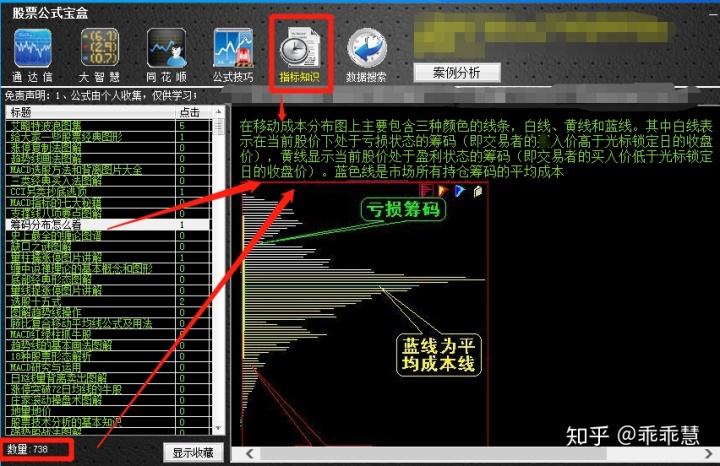Open the 史上最全的缠论图谱 entry

[108, 236]
